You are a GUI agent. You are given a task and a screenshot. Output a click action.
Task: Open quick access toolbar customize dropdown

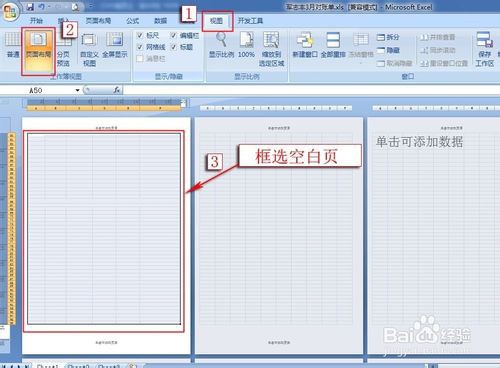tap(91, 7)
